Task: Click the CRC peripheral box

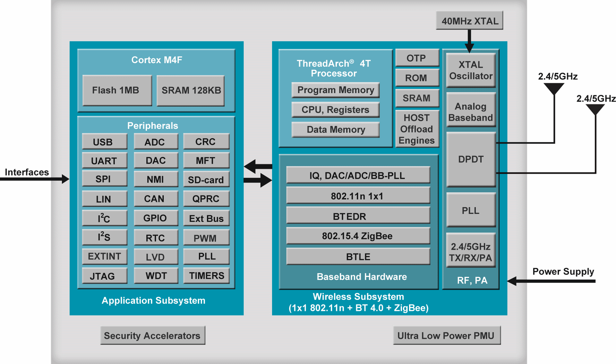Action: 206,142
